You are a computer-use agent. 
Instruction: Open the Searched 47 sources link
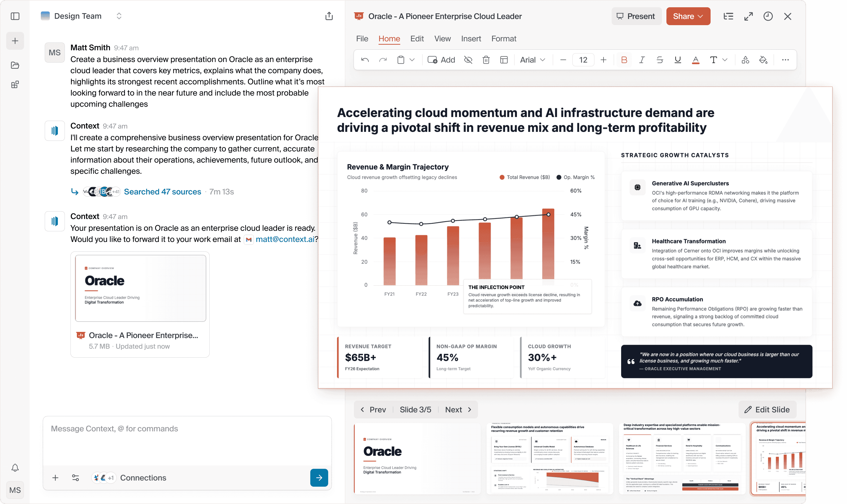pyautogui.click(x=162, y=192)
